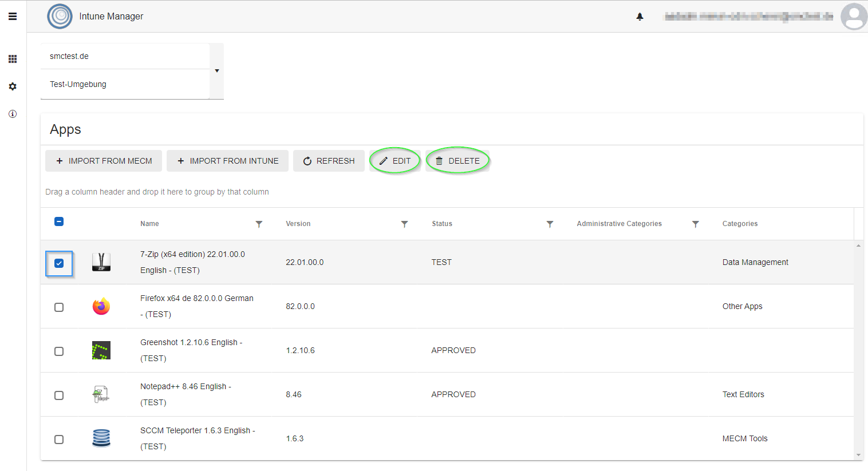
Task: Click Greenshot's APPROVED status cell
Action: pos(453,350)
